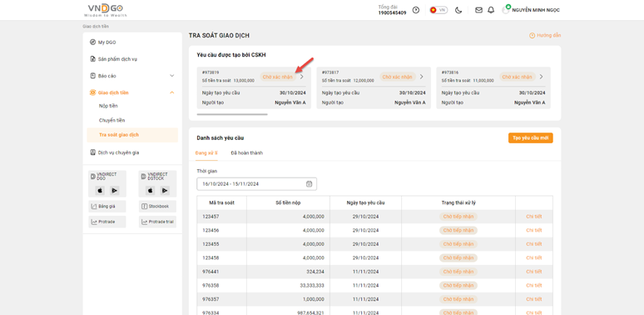Expand request #973819 with its arrow

[x=302, y=77]
